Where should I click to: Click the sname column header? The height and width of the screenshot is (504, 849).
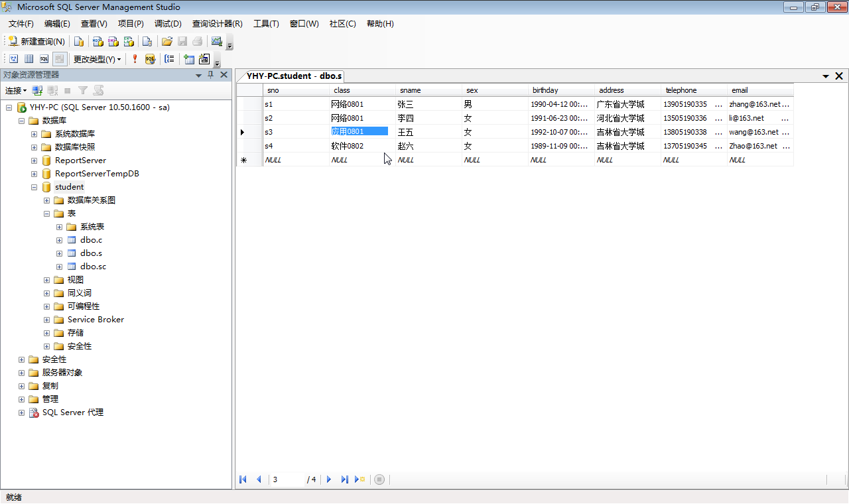(428, 90)
